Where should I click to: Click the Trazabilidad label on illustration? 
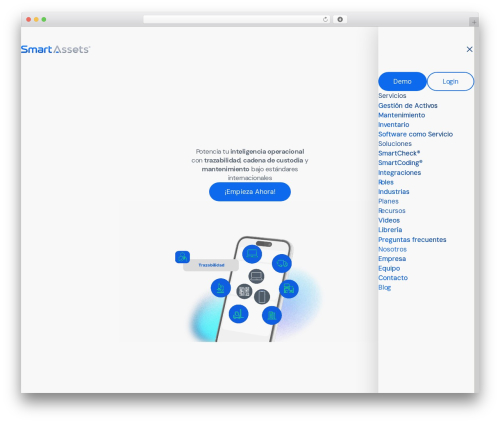coord(211,265)
